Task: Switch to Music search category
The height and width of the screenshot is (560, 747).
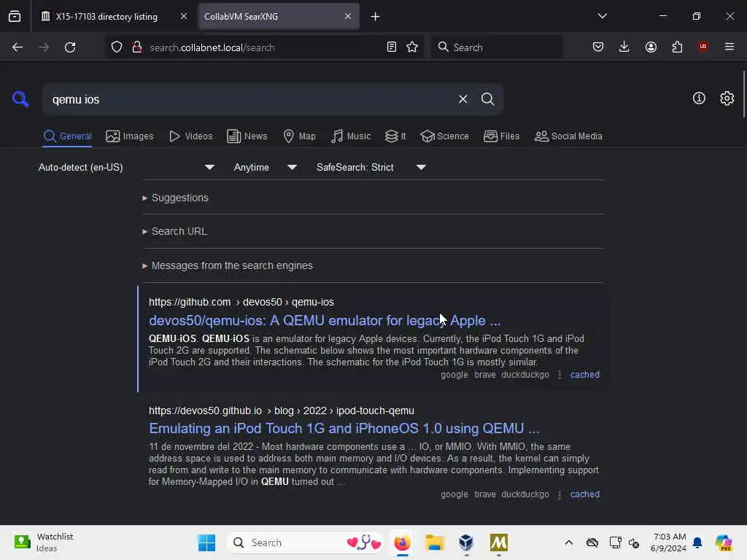Action: tap(351, 136)
